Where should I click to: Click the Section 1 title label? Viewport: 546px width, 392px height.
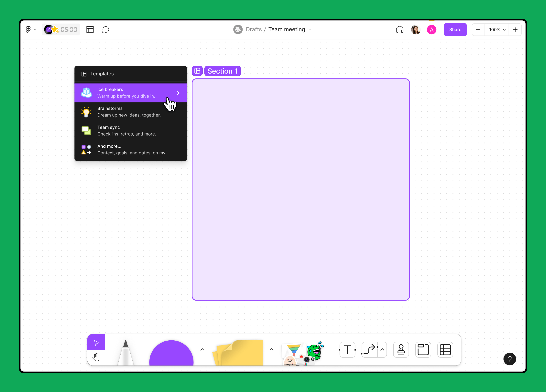point(222,71)
